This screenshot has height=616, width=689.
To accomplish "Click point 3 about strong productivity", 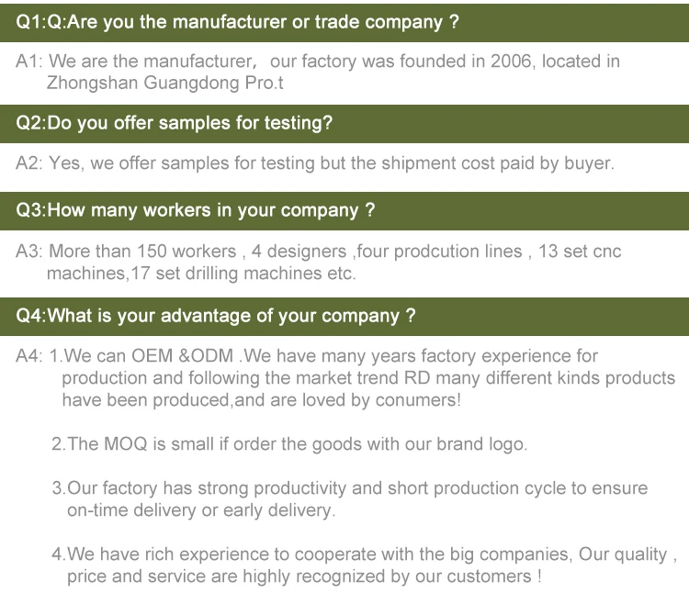I will tap(350, 488).
